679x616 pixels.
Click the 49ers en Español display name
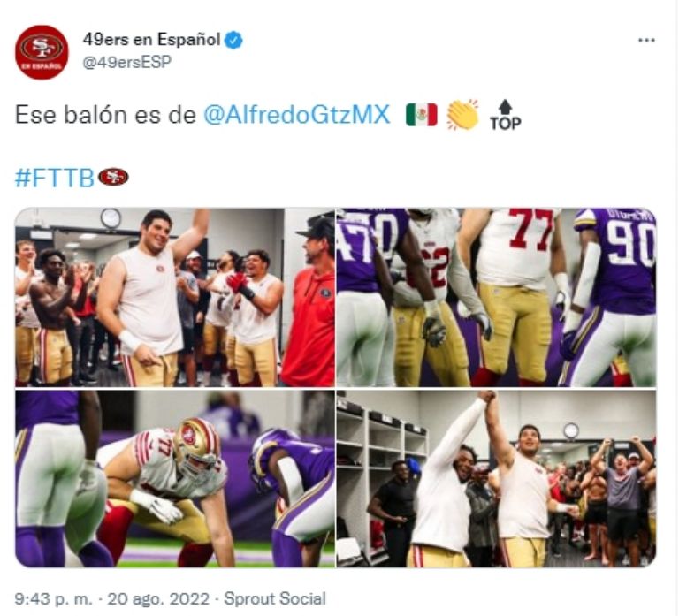(x=151, y=40)
